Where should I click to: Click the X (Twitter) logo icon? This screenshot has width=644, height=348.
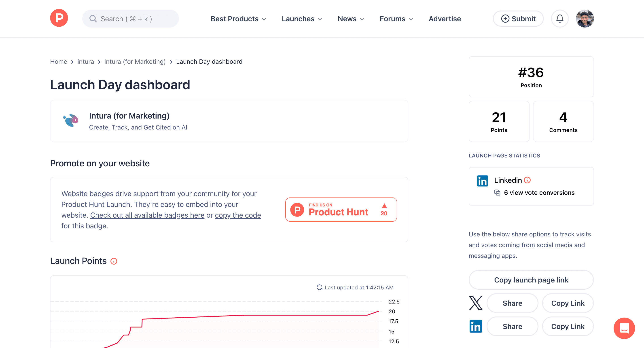[x=476, y=303]
